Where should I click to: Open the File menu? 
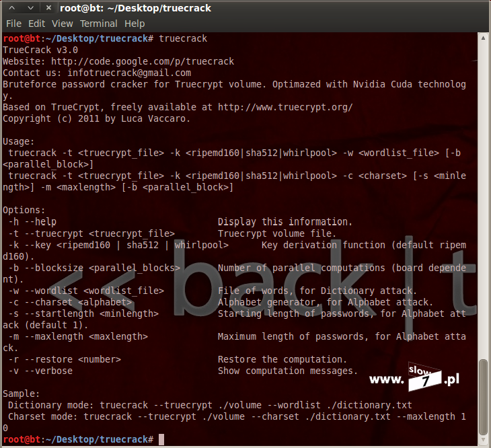click(x=13, y=24)
